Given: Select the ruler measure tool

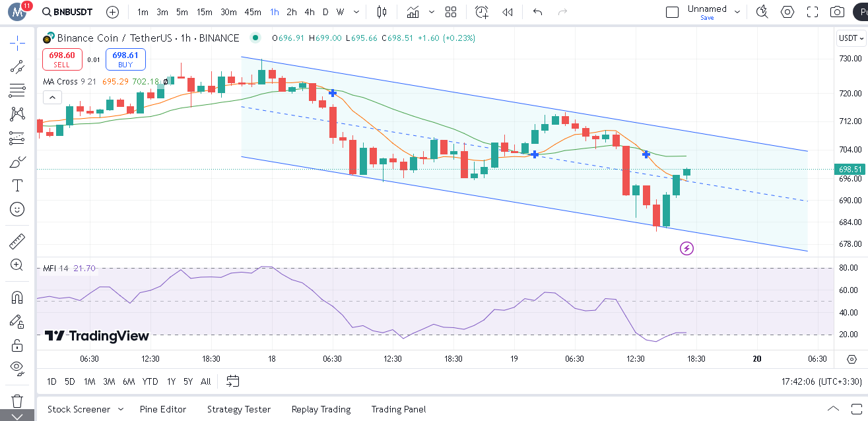Looking at the screenshot, I should coord(17,242).
